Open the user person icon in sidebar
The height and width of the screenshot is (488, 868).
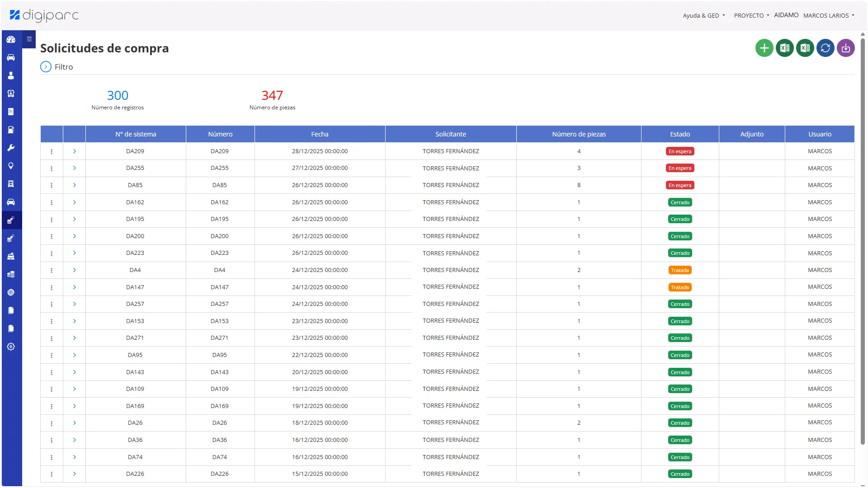click(x=11, y=75)
